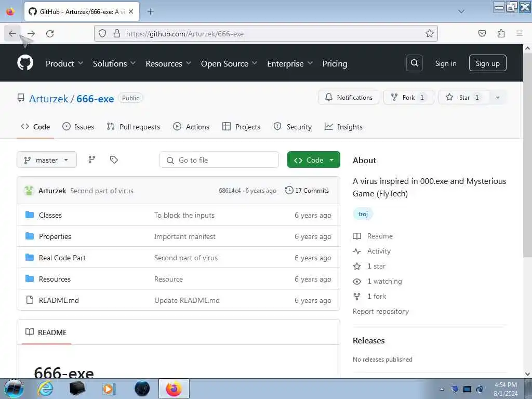532x399 pixels.
Task: Close the GitHub 666-exe tab
Action: pyautogui.click(x=131, y=11)
